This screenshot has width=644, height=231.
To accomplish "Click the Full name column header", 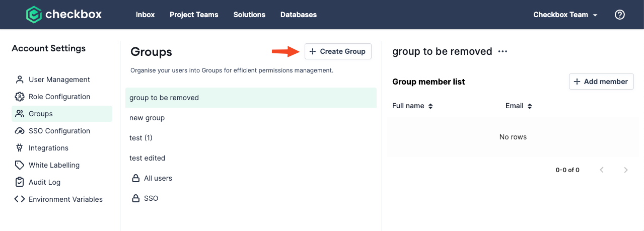I will click(408, 106).
